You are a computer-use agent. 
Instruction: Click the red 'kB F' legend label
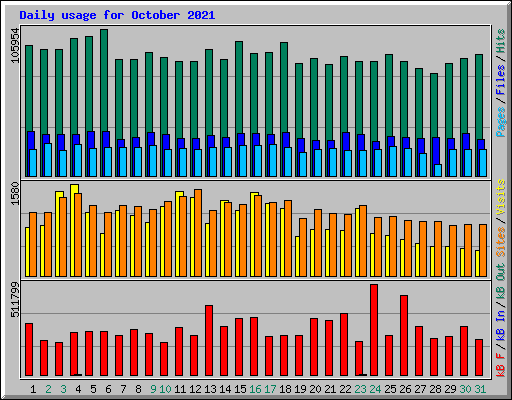pos(500,365)
